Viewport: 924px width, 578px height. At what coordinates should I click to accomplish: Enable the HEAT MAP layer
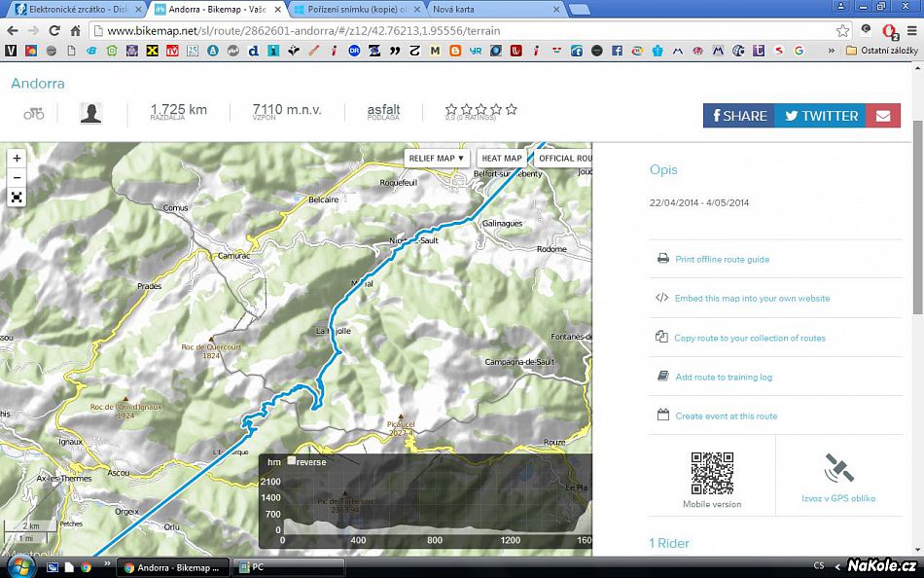tap(502, 158)
